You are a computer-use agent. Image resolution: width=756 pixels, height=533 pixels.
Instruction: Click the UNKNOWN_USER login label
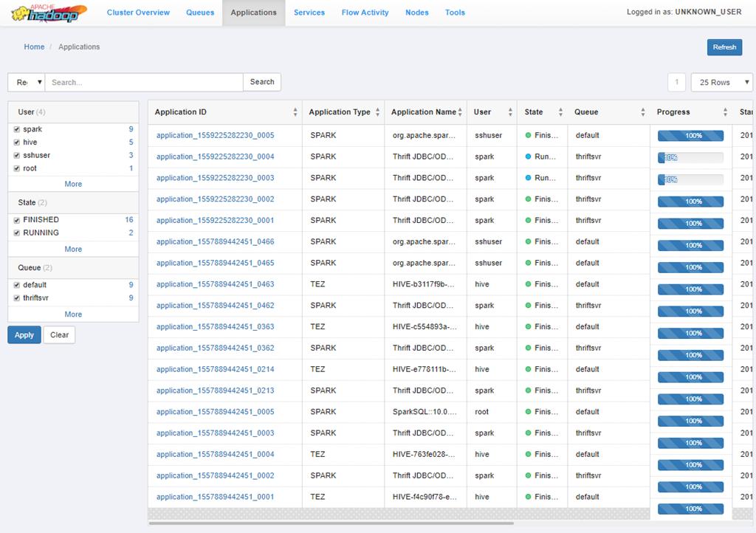[x=708, y=12]
